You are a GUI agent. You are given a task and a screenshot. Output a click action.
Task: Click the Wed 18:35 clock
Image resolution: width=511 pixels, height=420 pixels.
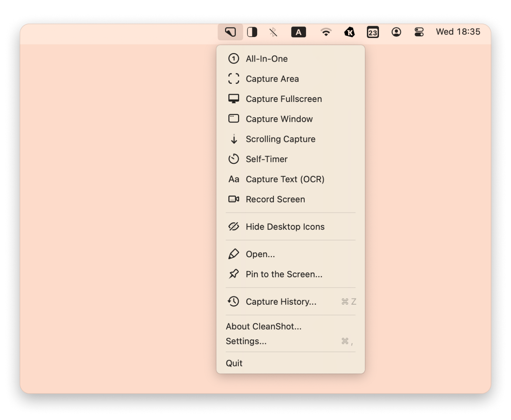(458, 32)
